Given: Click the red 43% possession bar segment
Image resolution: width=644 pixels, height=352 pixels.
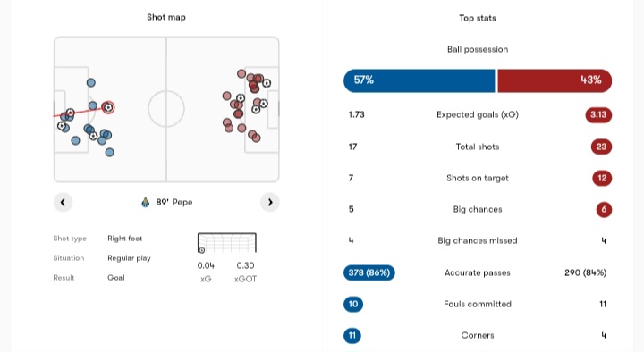Looking at the screenshot, I should point(555,80).
